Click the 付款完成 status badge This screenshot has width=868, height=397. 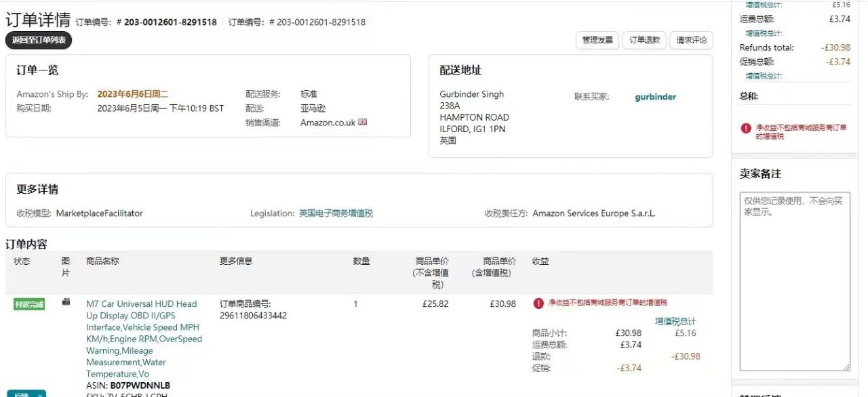coord(29,304)
